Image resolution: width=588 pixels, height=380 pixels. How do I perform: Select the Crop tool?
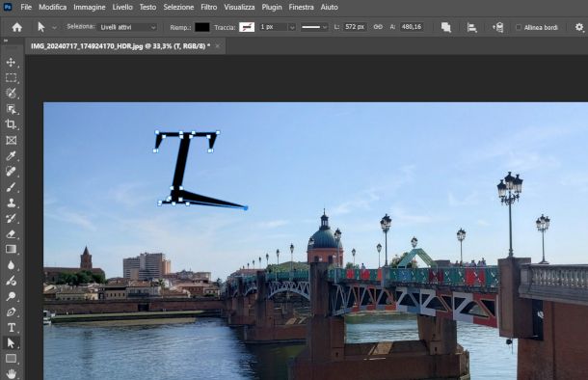[11, 124]
